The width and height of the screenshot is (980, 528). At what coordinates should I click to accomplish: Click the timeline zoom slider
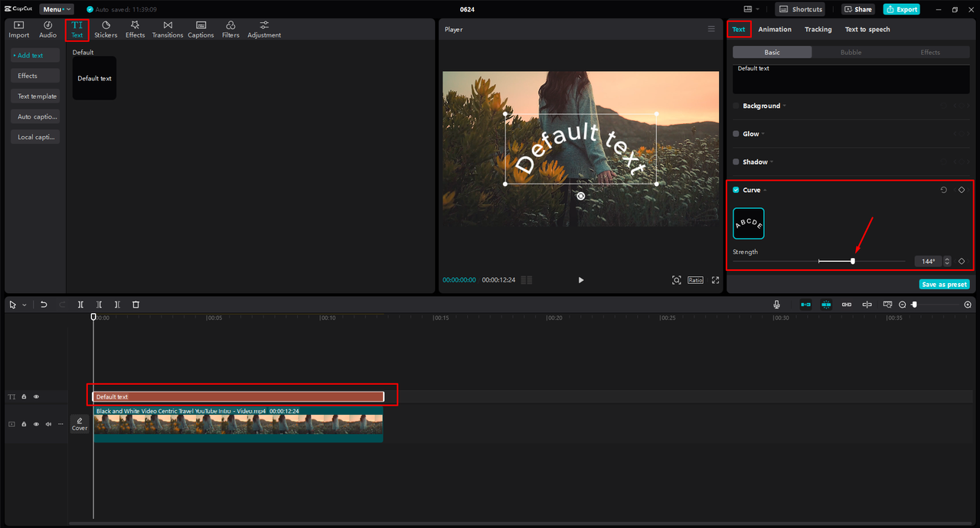(x=936, y=305)
